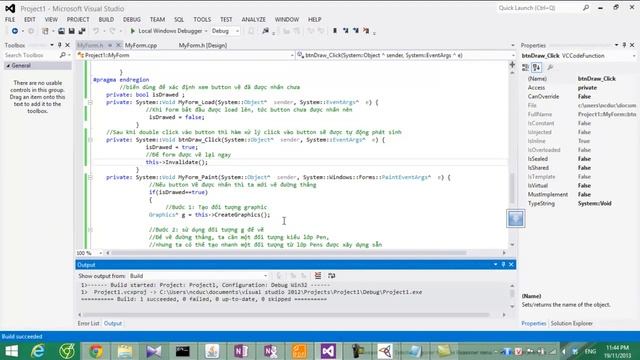This screenshot has height=360, width=640.
Task: Switch to the MyForm.cpp tab
Action: tap(141, 45)
